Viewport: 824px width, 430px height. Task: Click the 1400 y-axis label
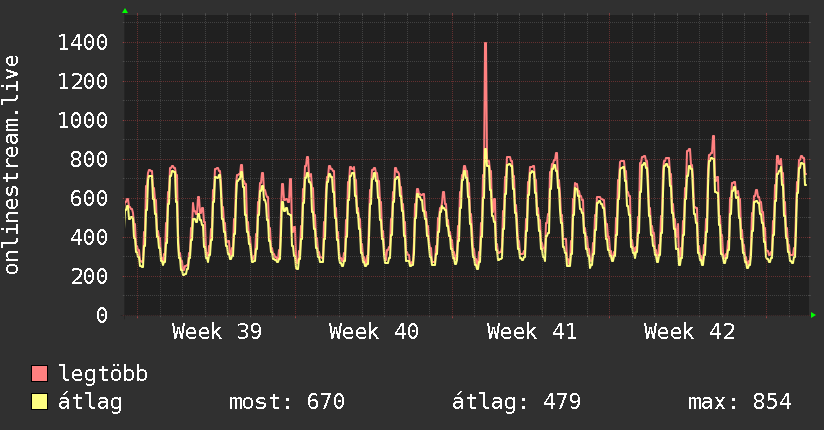[x=83, y=43]
